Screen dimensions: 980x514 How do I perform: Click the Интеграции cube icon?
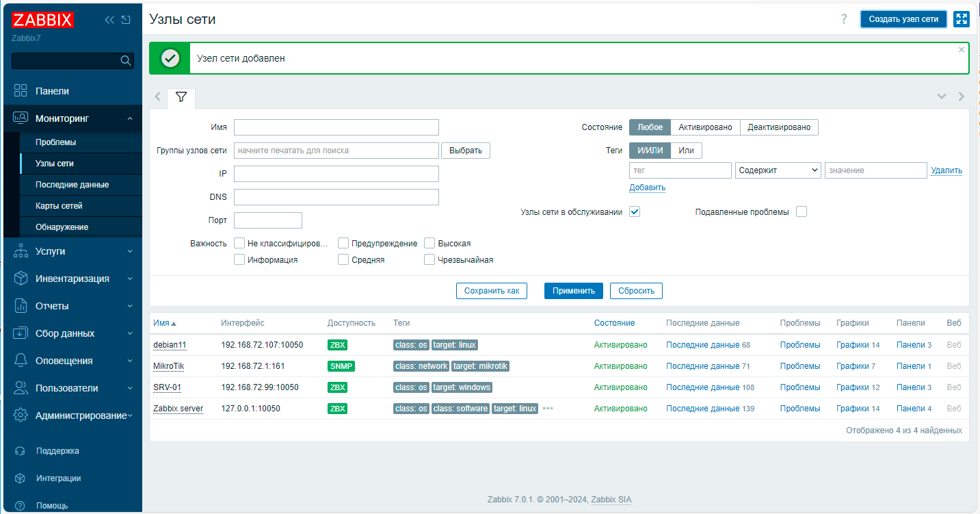[21, 478]
